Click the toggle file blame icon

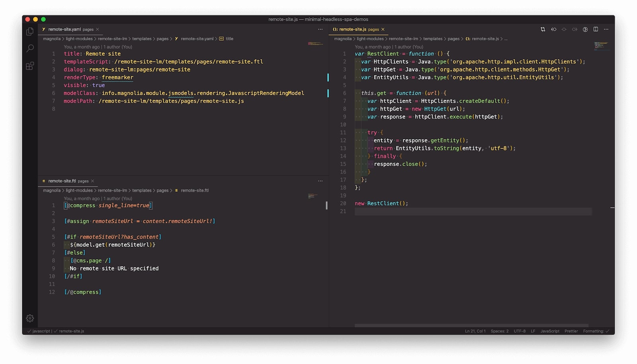pos(585,29)
